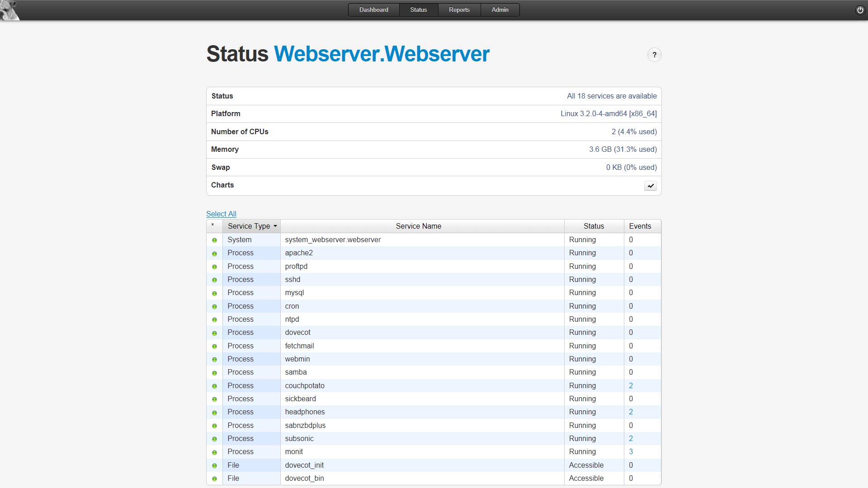868x488 pixels.
Task: Click green status dot for monit
Action: (214, 452)
